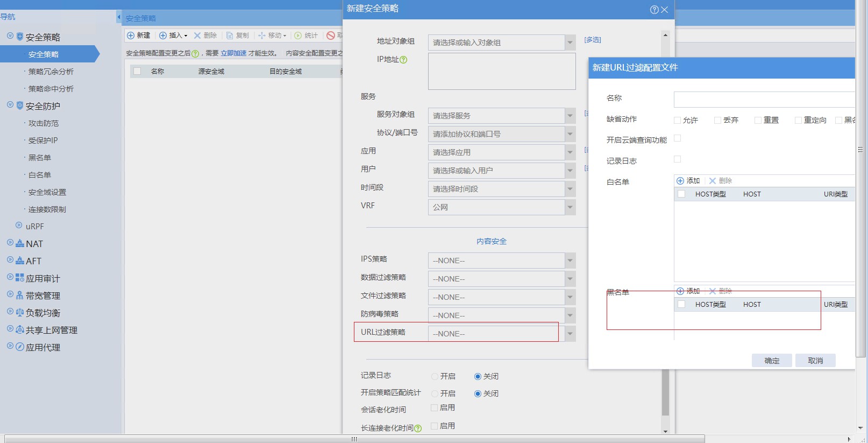The height and width of the screenshot is (443, 868).
Task: Click the 添加 plus icon in the 黑名单 section
Action: [x=680, y=291]
